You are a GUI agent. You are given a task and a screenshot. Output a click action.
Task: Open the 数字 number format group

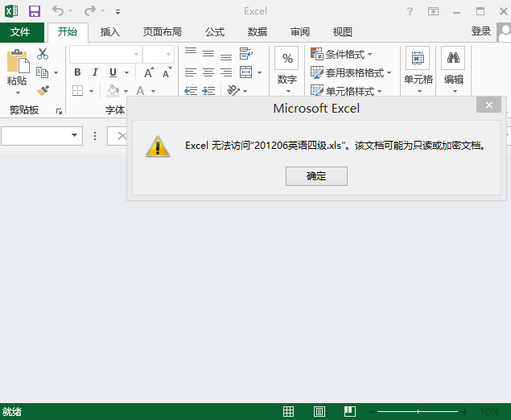pos(286,70)
